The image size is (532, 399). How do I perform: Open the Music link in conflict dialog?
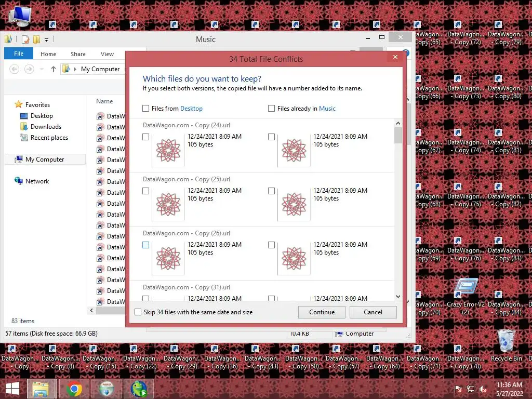tap(327, 109)
